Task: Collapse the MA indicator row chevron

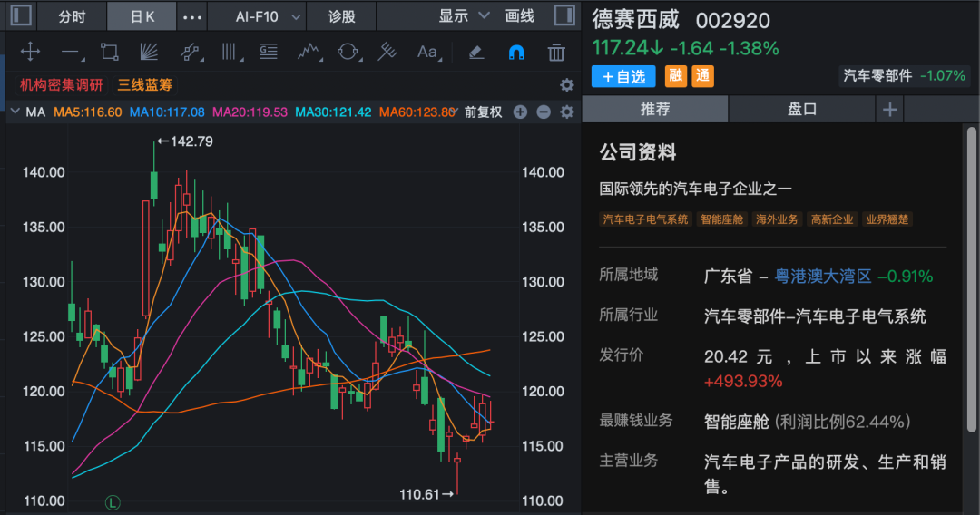Action: point(15,112)
